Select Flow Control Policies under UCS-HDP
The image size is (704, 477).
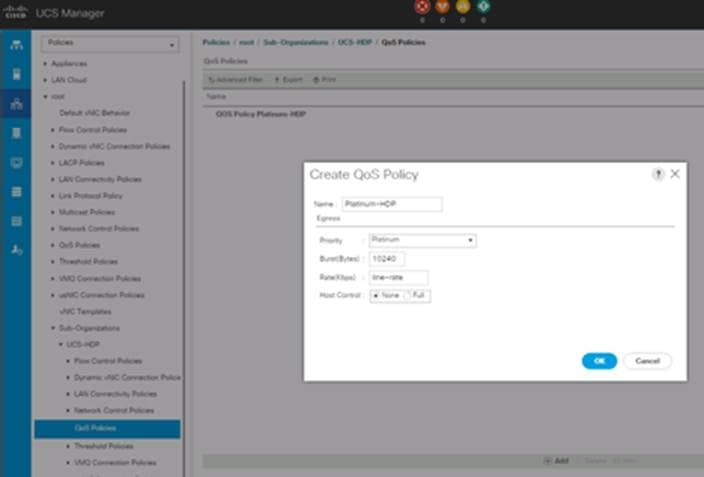click(x=108, y=361)
